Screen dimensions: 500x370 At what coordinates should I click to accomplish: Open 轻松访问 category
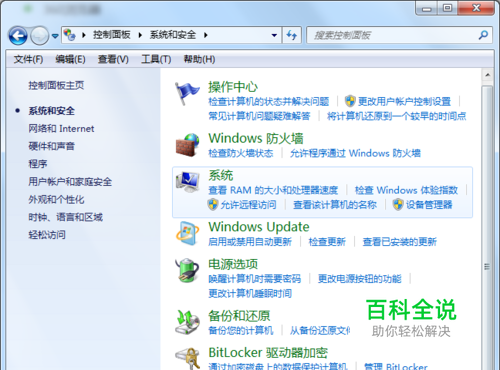47,235
